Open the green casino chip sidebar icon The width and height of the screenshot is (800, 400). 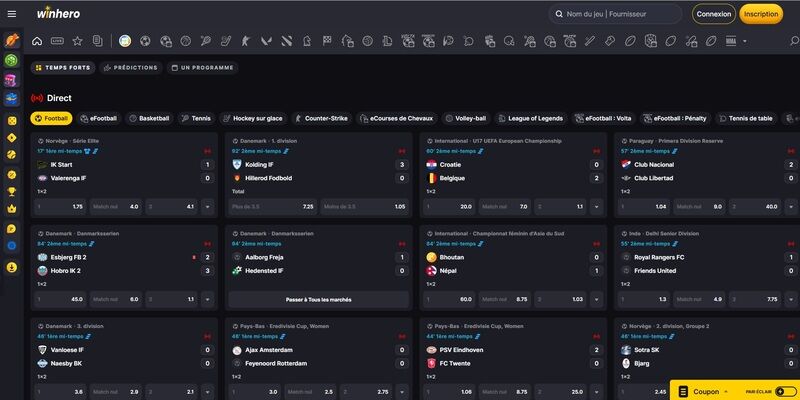12,60
